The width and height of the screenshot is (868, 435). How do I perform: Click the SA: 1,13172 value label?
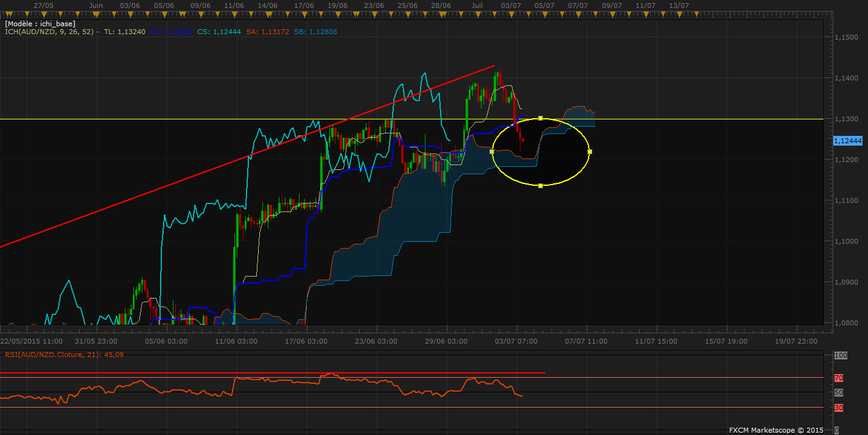tap(266, 31)
